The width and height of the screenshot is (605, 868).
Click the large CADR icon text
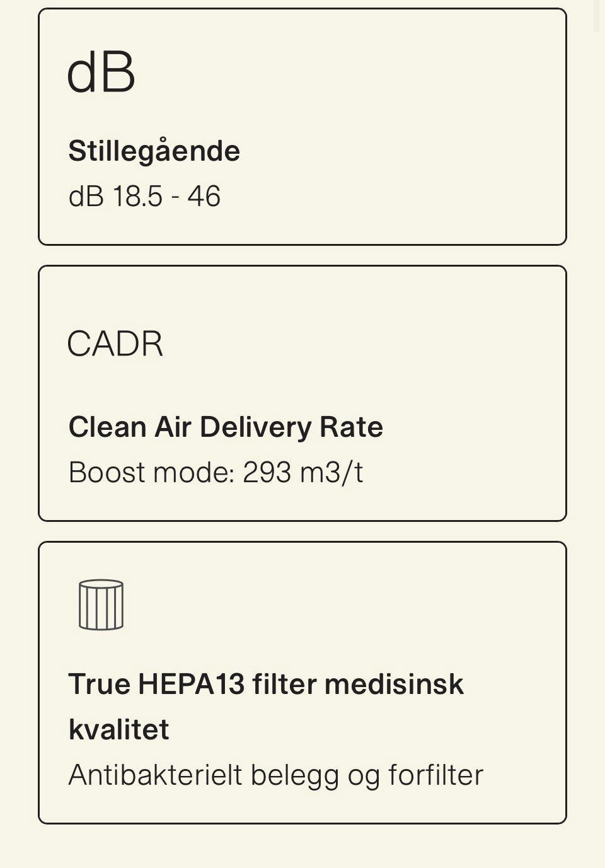[x=115, y=344]
